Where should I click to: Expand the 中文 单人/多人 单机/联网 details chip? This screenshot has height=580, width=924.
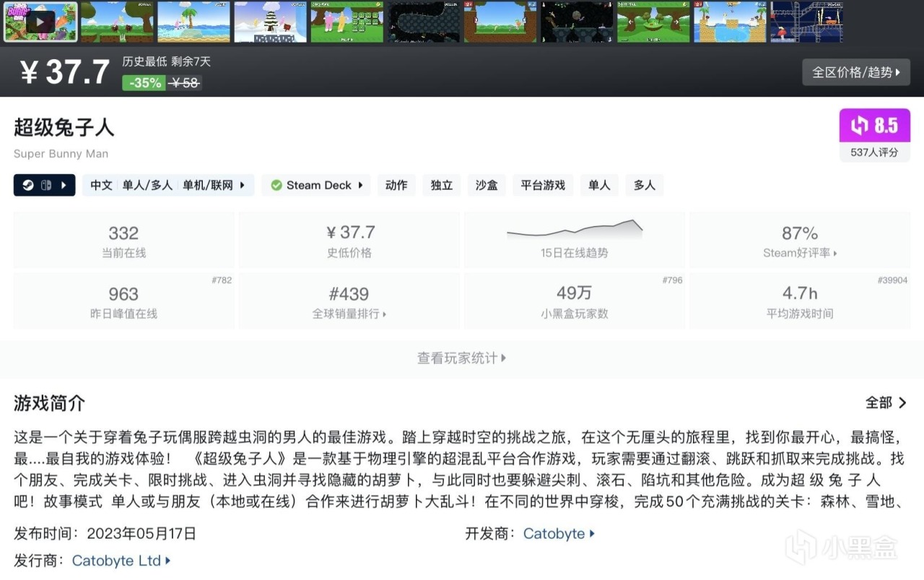[168, 185]
